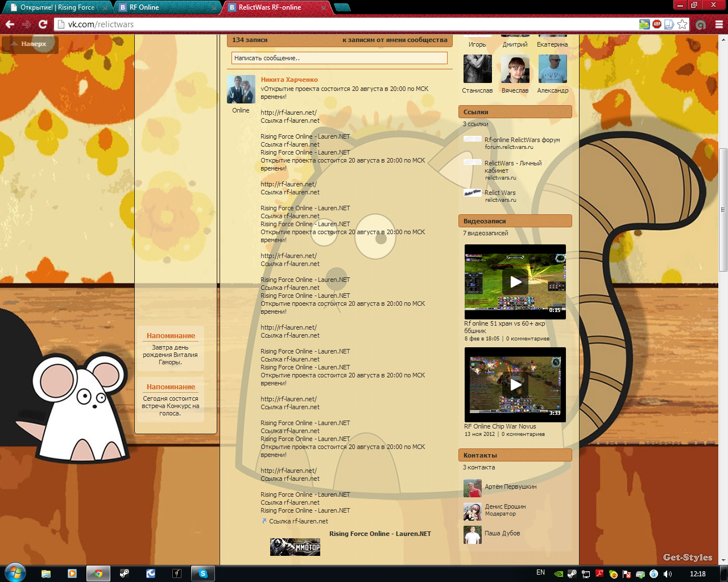Screen dimensions: 728x582
Task: Switch to the 'Открытие! | Rising Force' tab
Action: (57, 7)
